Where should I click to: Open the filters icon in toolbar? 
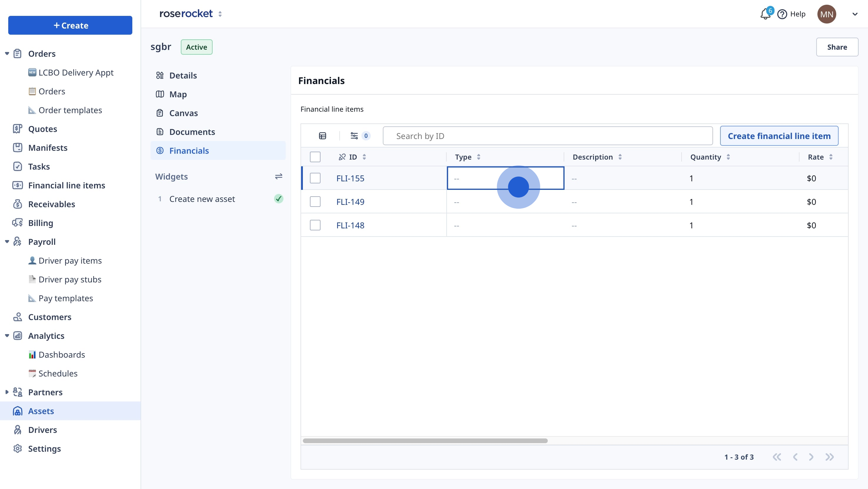(354, 136)
